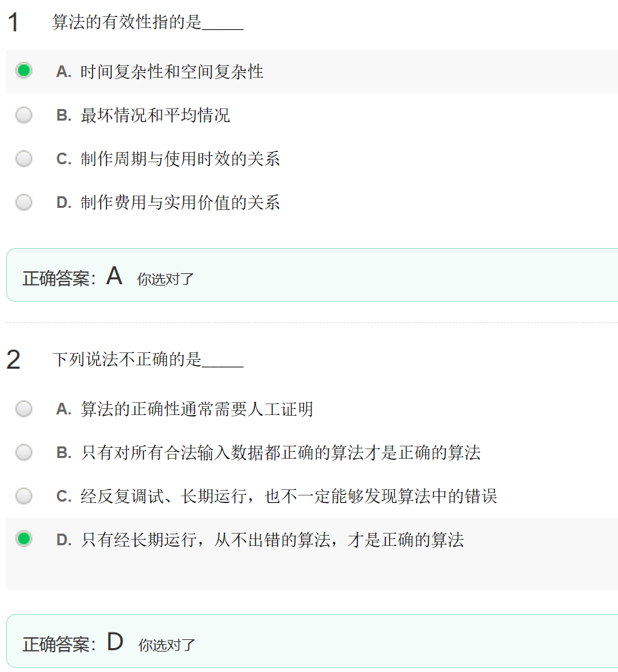Select question 2 radio B 只有对所有合法输入数据
The height and width of the screenshot is (672, 618).
tap(24, 452)
